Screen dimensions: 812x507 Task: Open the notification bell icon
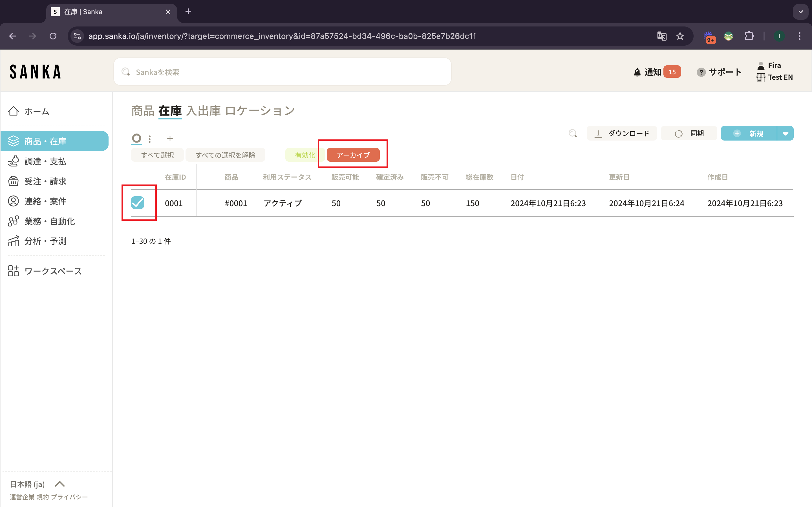click(637, 72)
